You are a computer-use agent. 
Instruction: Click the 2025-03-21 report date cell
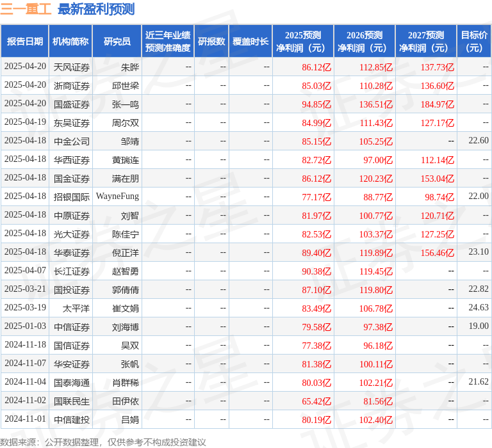(x=25, y=289)
